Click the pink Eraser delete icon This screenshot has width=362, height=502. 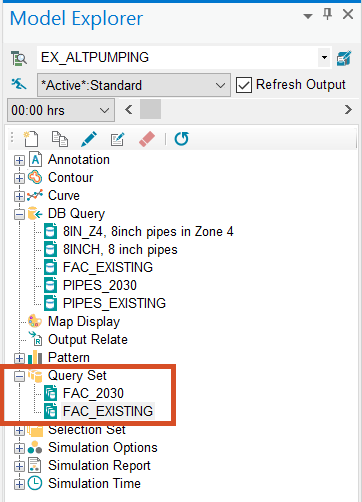click(x=147, y=139)
